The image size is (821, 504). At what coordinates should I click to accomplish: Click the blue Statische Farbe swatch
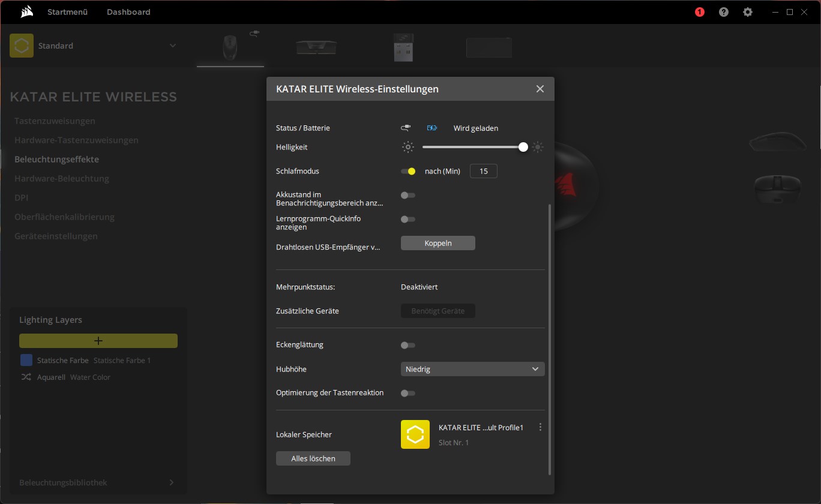(x=26, y=360)
